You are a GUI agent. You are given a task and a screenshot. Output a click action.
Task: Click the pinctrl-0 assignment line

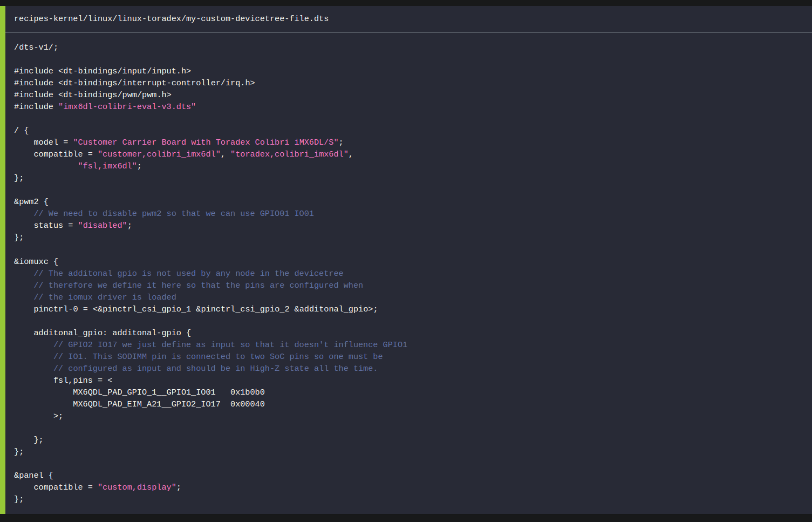point(206,309)
